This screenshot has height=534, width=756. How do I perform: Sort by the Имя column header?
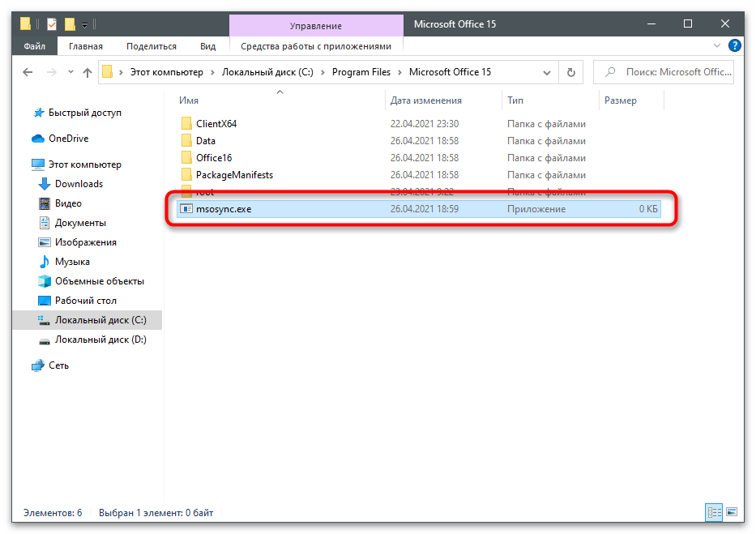pyautogui.click(x=189, y=100)
